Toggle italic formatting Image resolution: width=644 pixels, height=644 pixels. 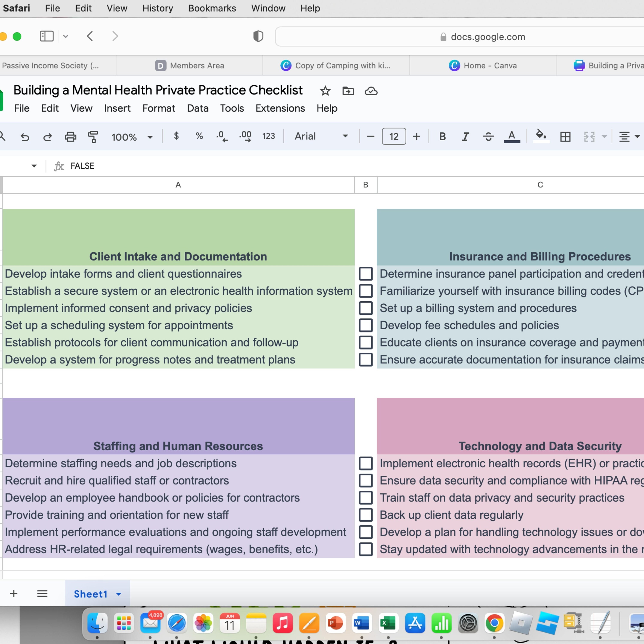click(x=465, y=136)
